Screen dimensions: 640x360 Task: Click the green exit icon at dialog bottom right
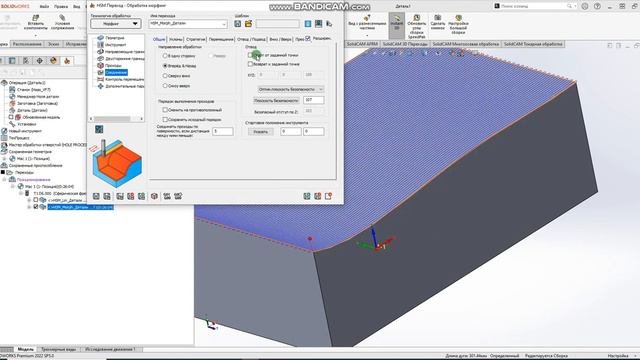(307, 196)
